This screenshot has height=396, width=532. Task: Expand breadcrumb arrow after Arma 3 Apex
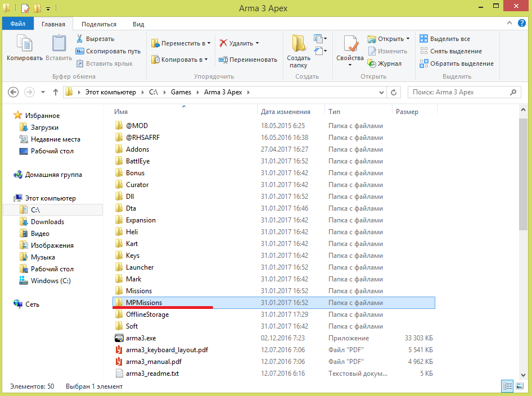(249, 92)
